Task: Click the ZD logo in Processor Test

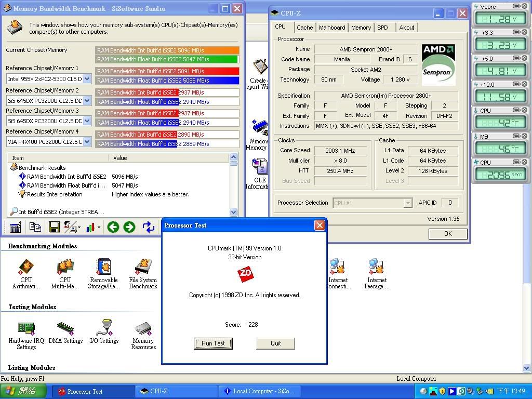Action: click(x=245, y=274)
